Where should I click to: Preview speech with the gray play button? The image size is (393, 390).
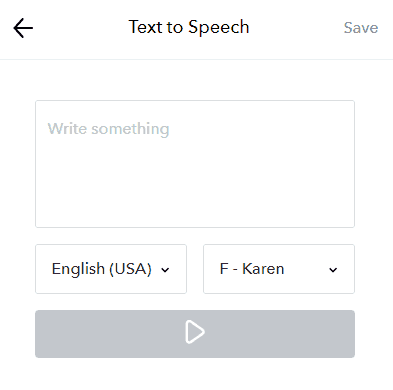[x=195, y=334]
